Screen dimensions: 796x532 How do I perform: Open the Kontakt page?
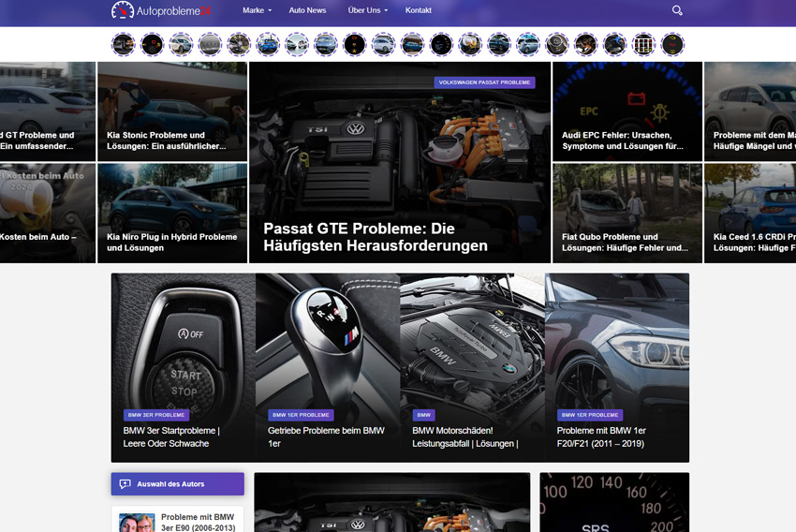(x=419, y=10)
